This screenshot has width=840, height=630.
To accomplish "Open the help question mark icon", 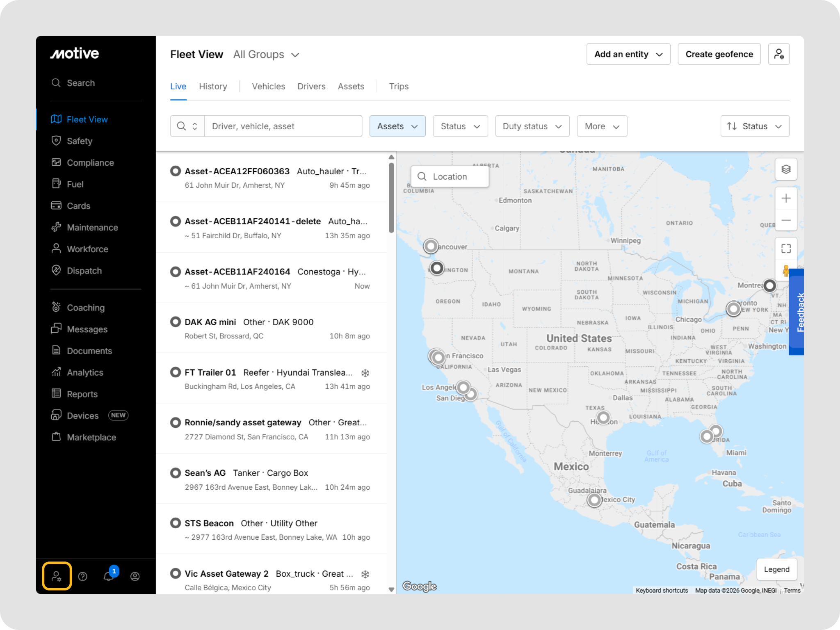I will [x=83, y=576].
